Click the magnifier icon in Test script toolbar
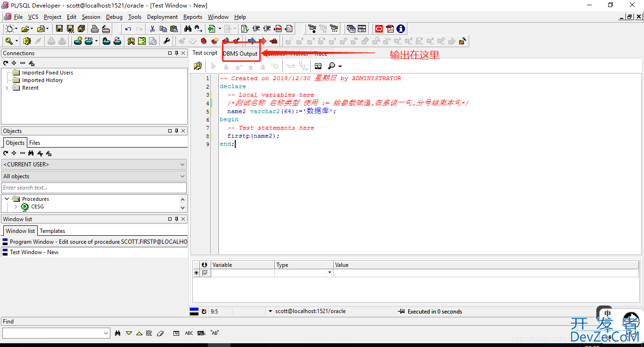The height and width of the screenshot is (347, 644). [331, 66]
